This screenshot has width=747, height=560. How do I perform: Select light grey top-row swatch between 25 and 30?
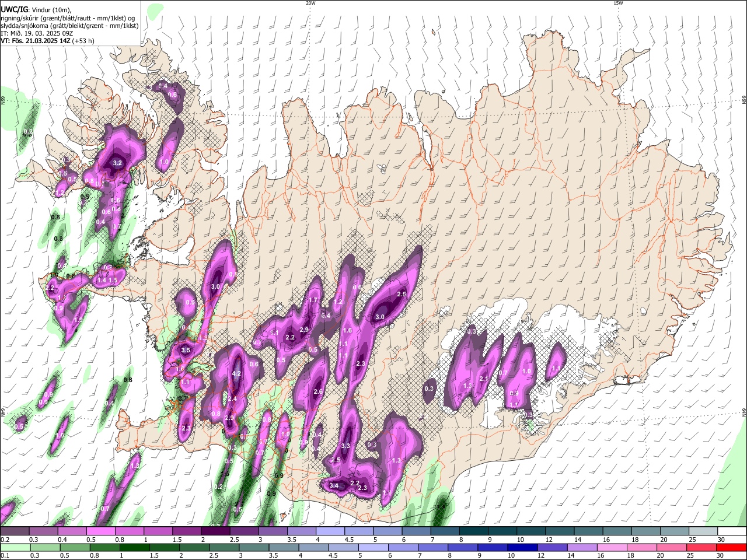pos(704,531)
